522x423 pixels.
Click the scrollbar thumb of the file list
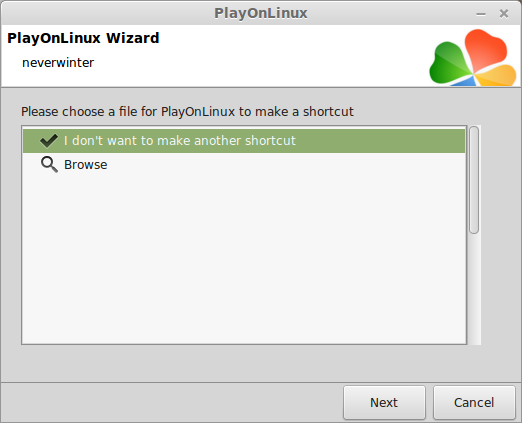474,180
